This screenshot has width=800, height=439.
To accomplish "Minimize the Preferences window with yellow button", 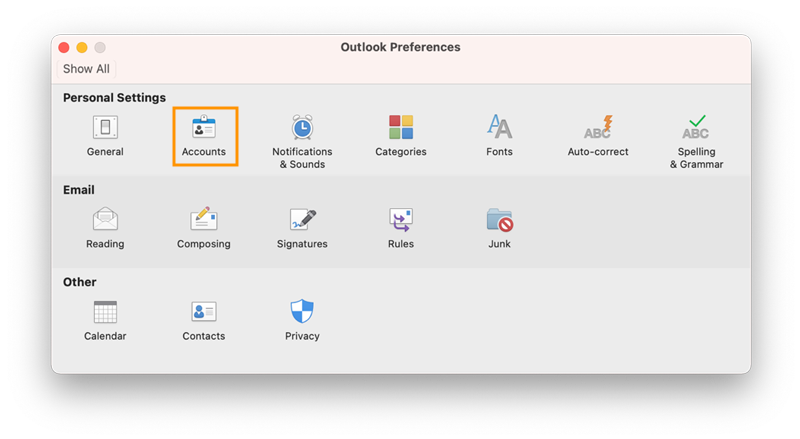I will coord(82,47).
